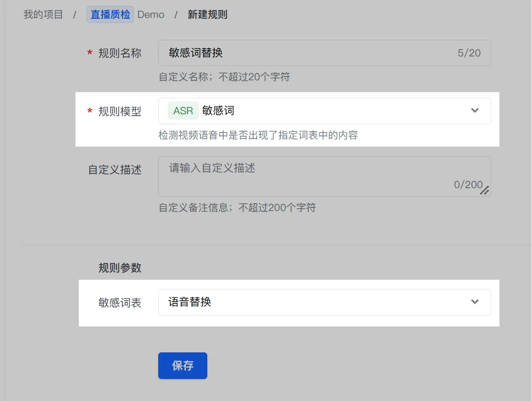Image resolution: width=532 pixels, height=401 pixels.
Task: Click the 自定义描述 field label
Action: point(115,170)
